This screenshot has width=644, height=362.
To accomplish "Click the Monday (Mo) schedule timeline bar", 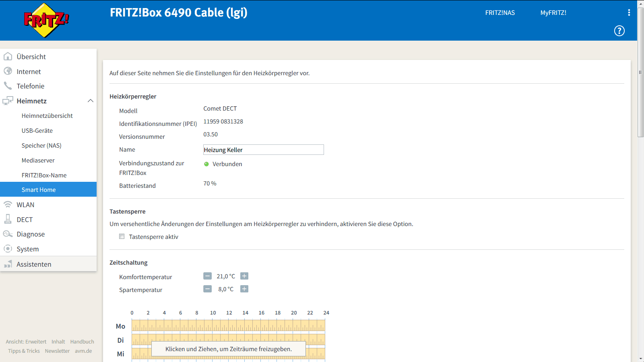I will point(228,326).
